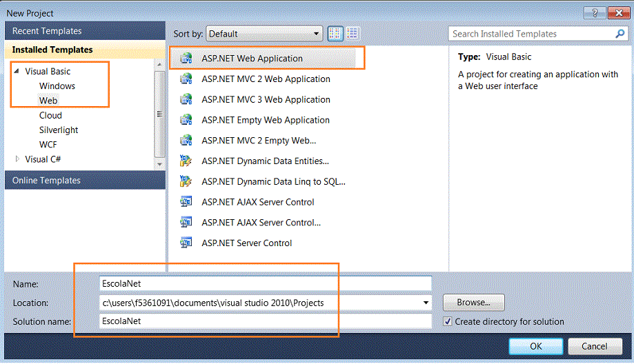The height and width of the screenshot is (364, 634).
Task: Click the Dynamic Data Linq to SQL icon
Action: 186,181
